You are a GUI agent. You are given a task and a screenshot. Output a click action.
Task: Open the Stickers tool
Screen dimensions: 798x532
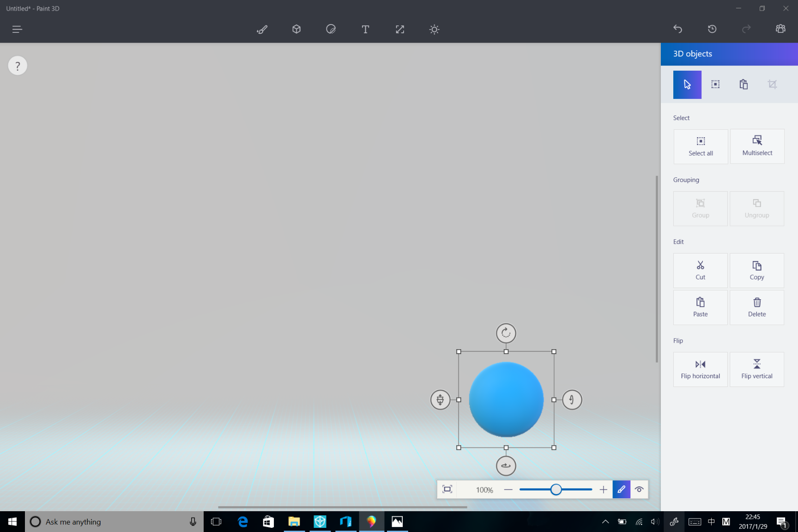(331, 29)
